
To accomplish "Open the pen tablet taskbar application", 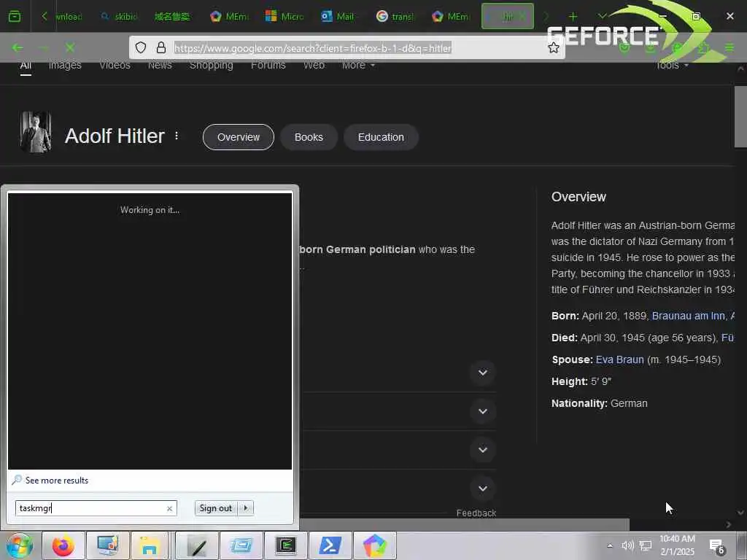I will (197, 545).
